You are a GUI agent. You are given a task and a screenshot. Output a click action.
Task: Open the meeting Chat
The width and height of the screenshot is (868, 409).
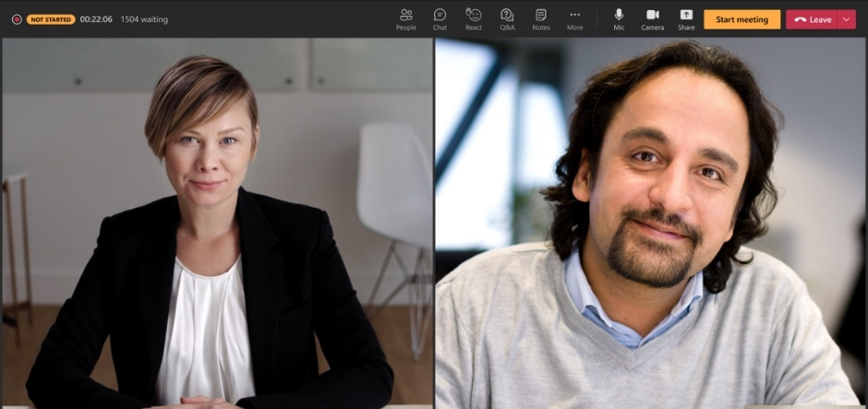(x=440, y=18)
